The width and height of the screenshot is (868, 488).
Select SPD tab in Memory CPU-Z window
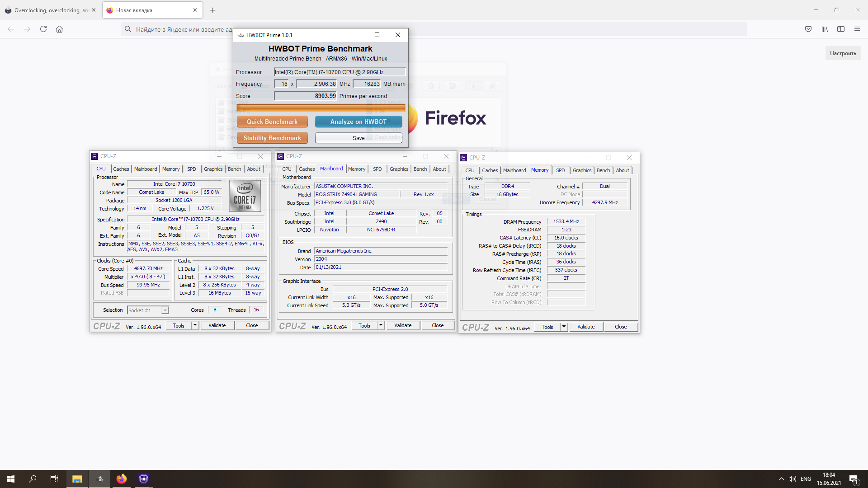point(561,170)
